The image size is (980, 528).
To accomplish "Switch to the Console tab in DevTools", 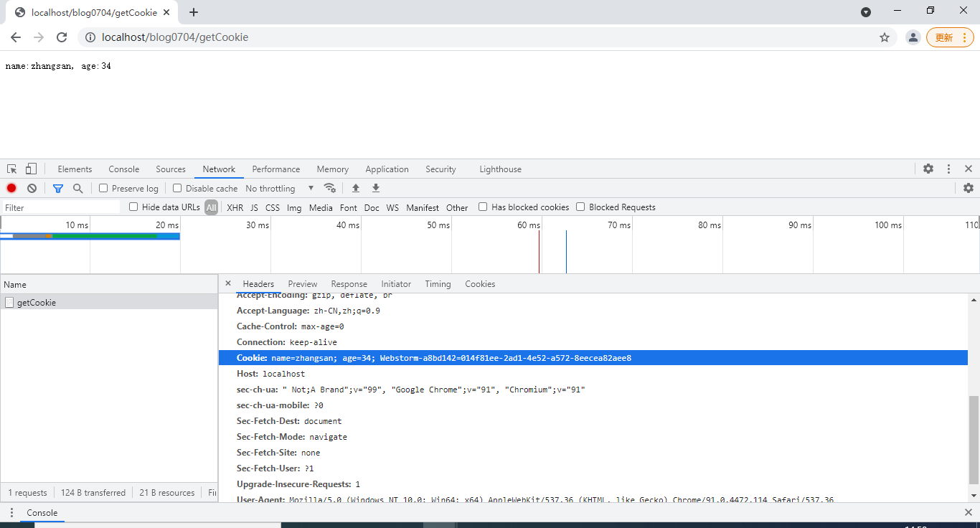I will (124, 169).
